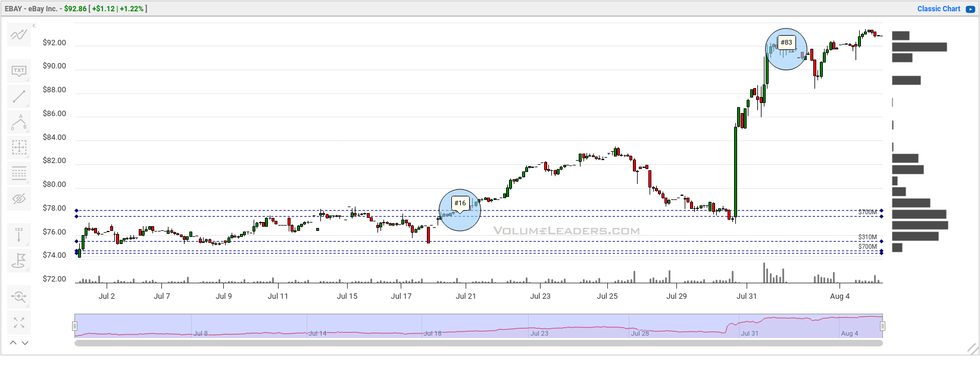Screen dimensions: 980x369
Task: Select the TXT text annotation tool
Action: coord(19,71)
